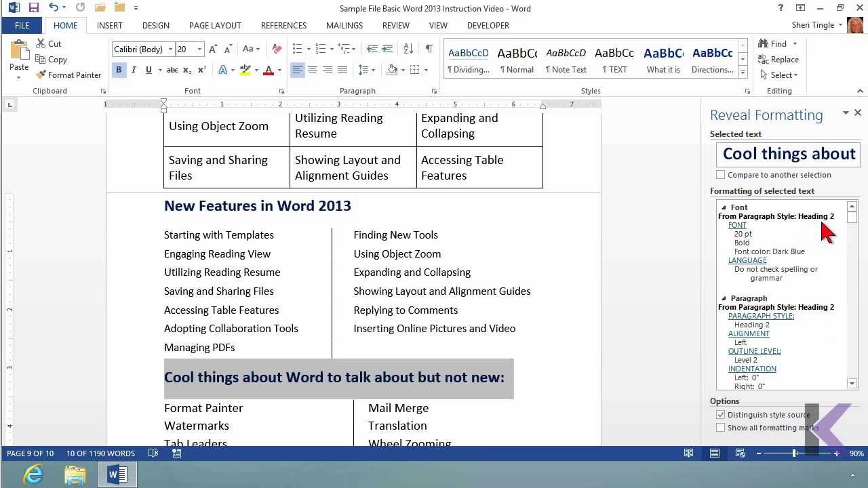Center the paragraph text

313,70
